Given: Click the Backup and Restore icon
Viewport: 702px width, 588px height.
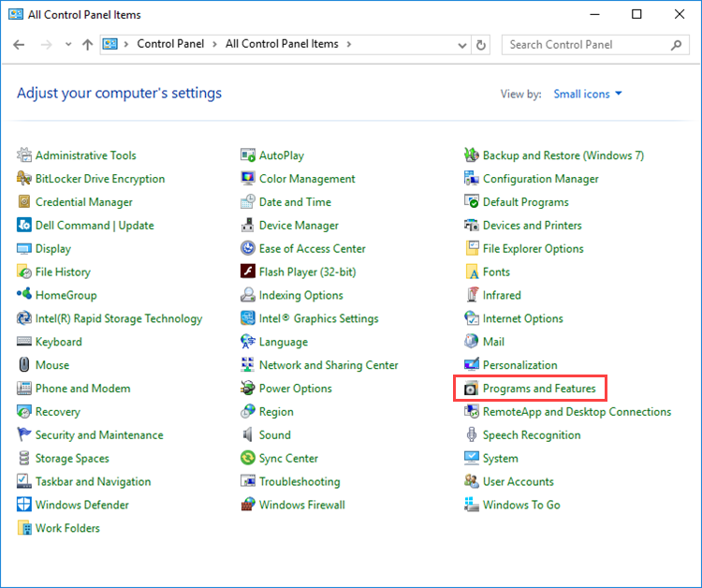Looking at the screenshot, I should pos(472,154).
